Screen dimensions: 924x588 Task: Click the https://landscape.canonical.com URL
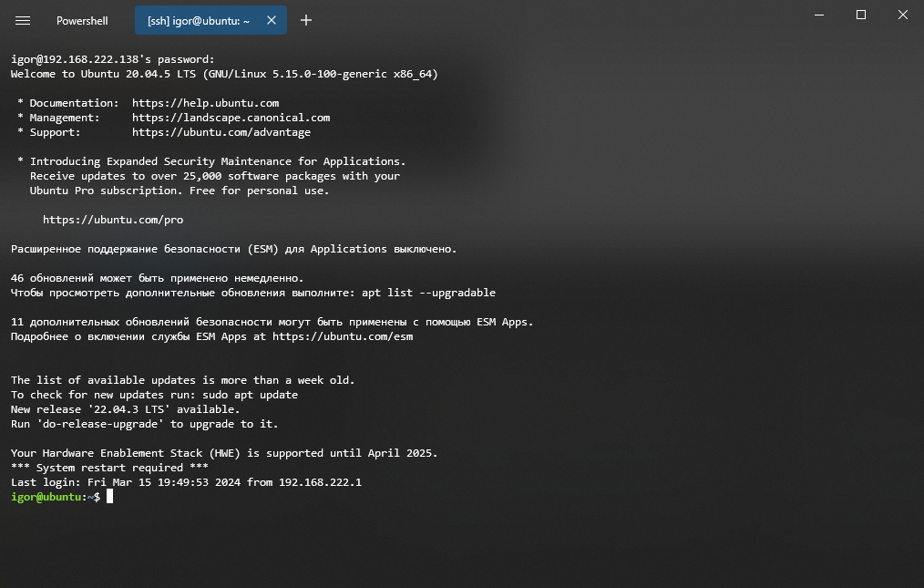tap(231, 118)
